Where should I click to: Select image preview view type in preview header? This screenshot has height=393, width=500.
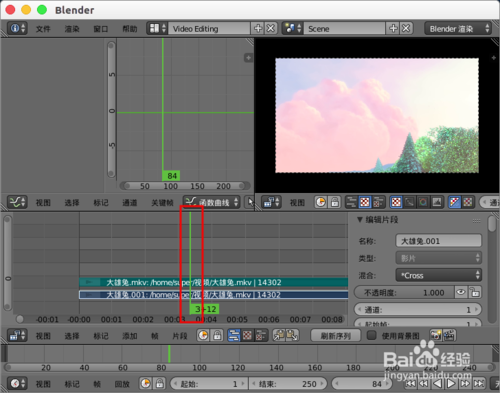[365, 202]
